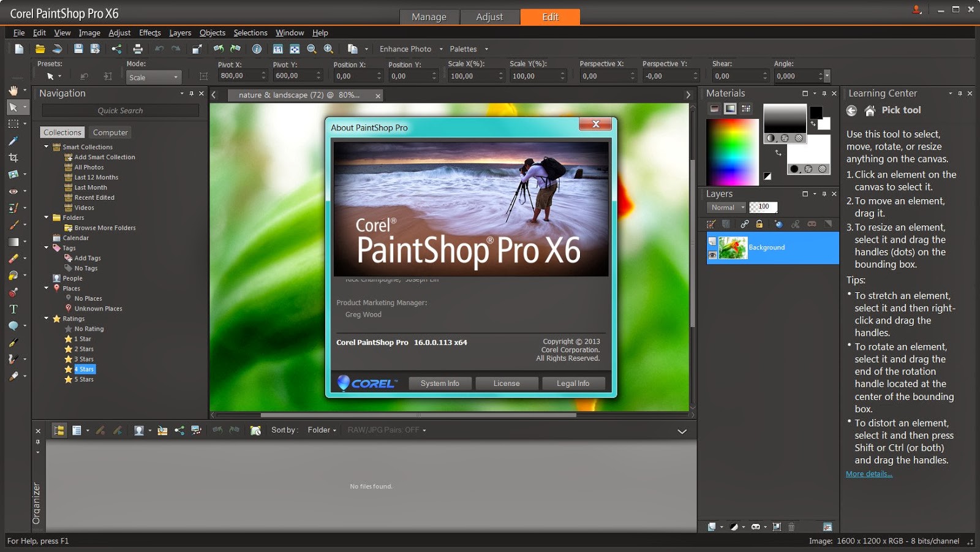Screen dimensions: 980x552
Task: Click the Resize image toolbar icon
Action: (197, 49)
